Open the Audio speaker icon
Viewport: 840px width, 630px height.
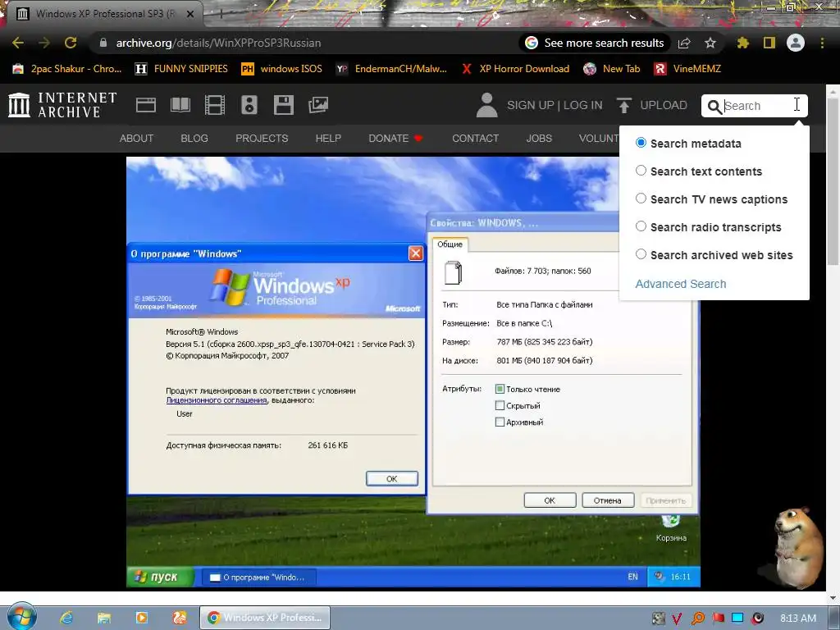249,105
